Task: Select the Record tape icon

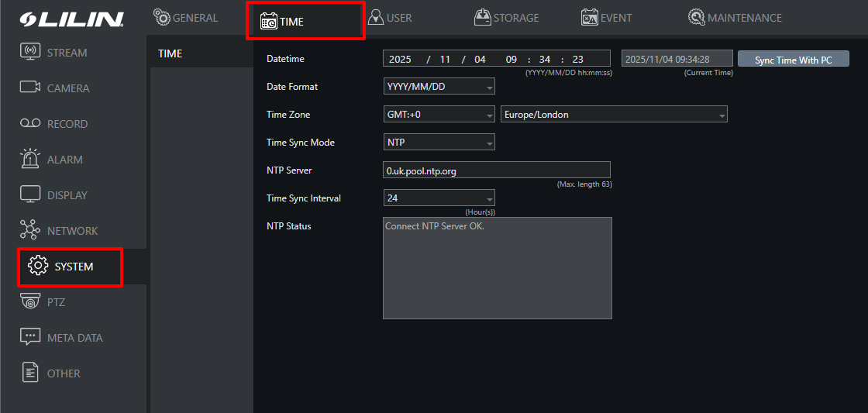Action: (x=31, y=124)
